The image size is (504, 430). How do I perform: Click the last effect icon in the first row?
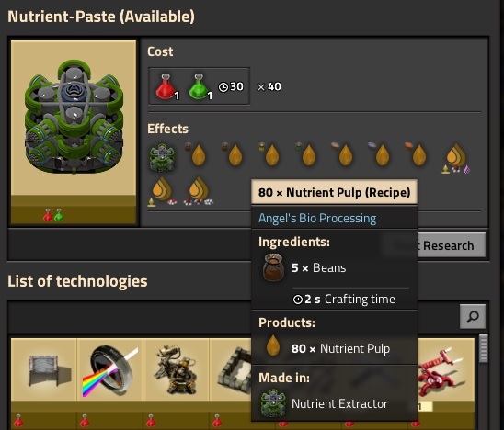(x=456, y=158)
